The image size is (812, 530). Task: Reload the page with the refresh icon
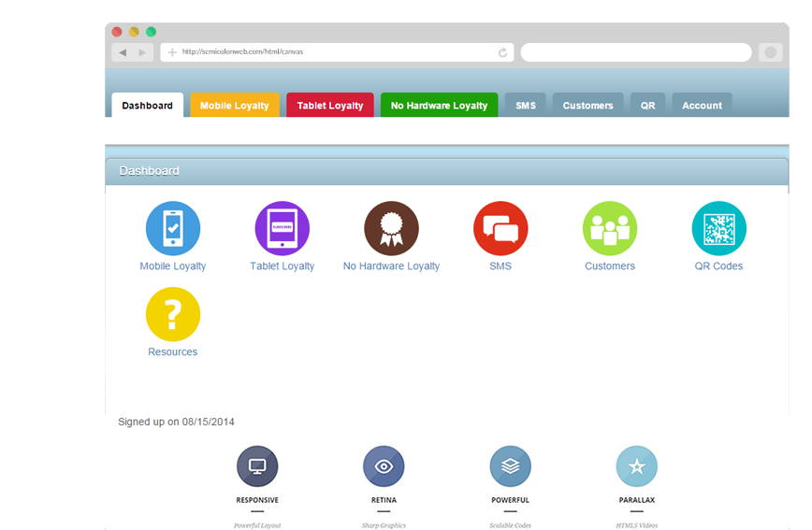pyautogui.click(x=502, y=52)
